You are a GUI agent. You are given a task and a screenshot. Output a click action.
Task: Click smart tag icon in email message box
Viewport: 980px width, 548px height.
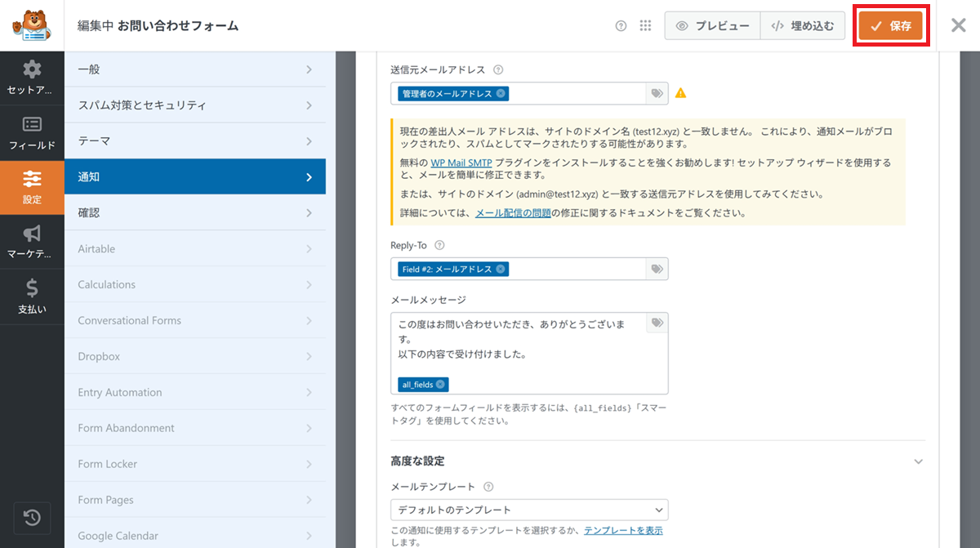click(657, 324)
